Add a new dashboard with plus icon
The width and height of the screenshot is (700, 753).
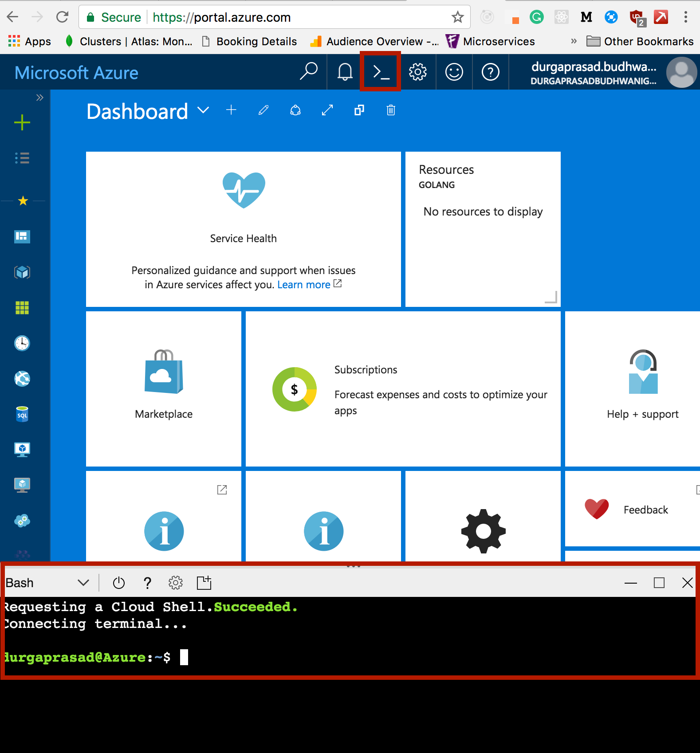click(231, 110)
